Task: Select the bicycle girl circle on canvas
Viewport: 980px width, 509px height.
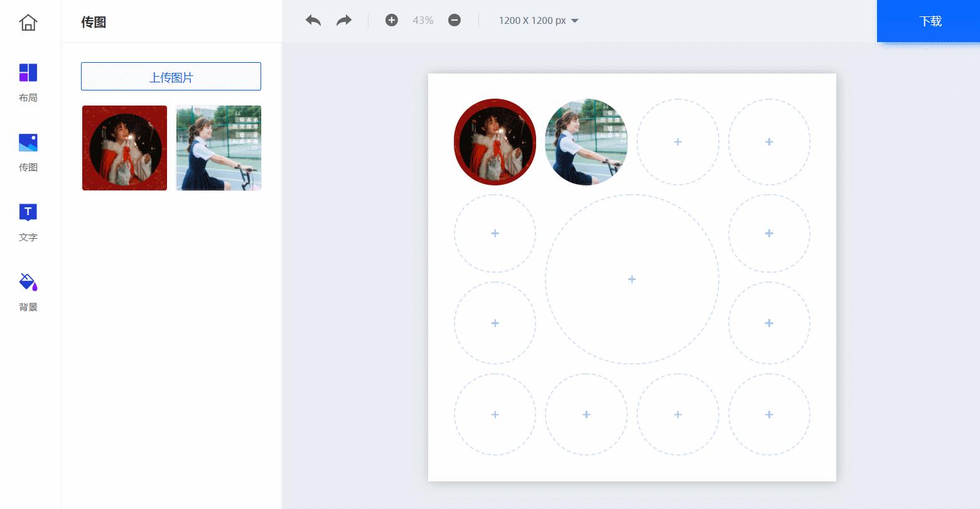Action: click(586, 142)
